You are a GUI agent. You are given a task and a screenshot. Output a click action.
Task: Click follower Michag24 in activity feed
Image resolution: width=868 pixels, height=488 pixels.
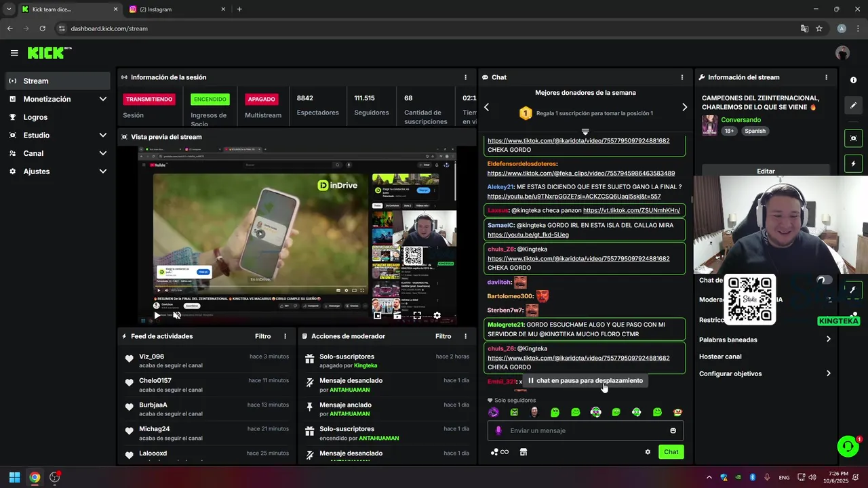pos(155,429)
